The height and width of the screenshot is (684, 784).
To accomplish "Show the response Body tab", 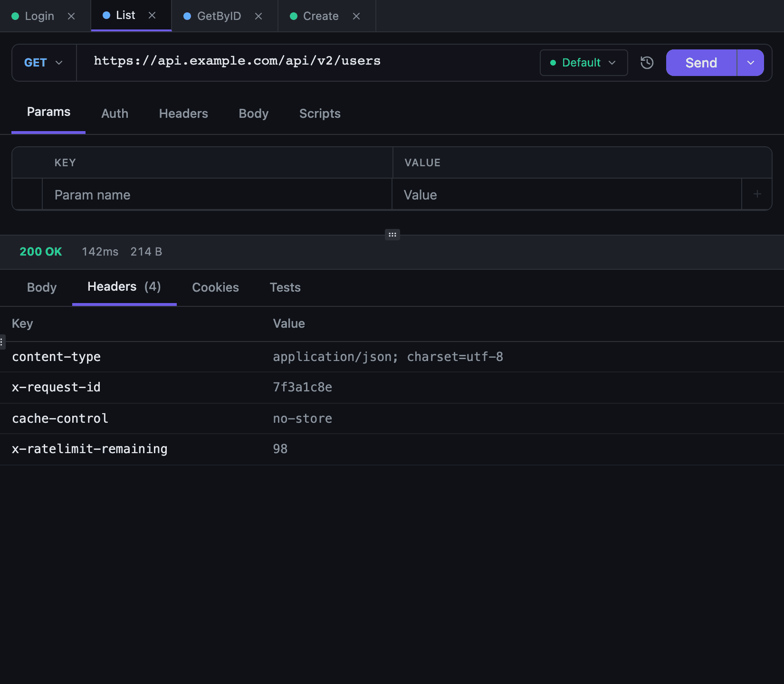I will pos(42,287).
